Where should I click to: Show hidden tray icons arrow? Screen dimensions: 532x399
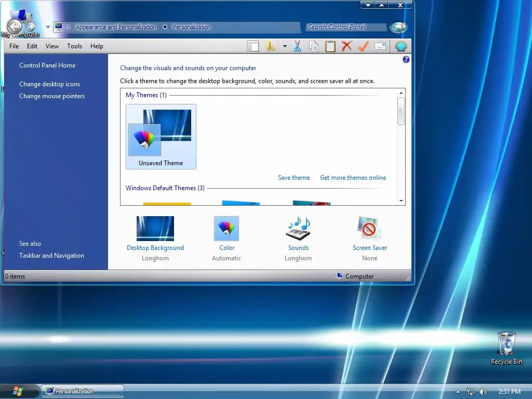[458, 392]
